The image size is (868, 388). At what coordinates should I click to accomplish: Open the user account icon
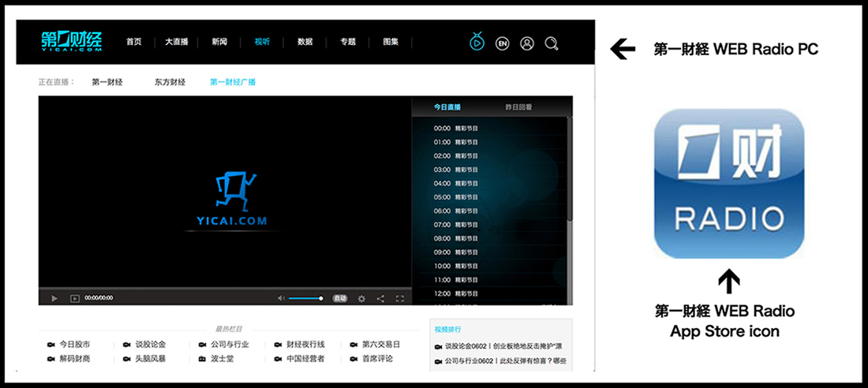click(527, 43)
